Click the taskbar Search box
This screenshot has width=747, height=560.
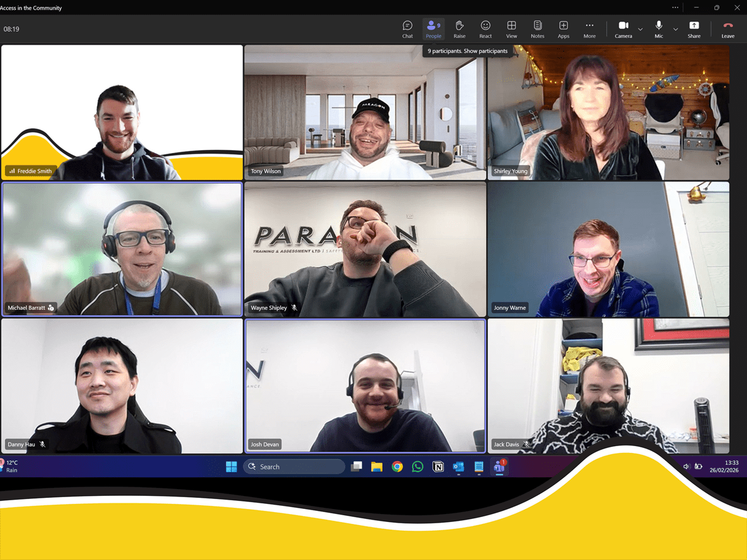tap(294, 467)
